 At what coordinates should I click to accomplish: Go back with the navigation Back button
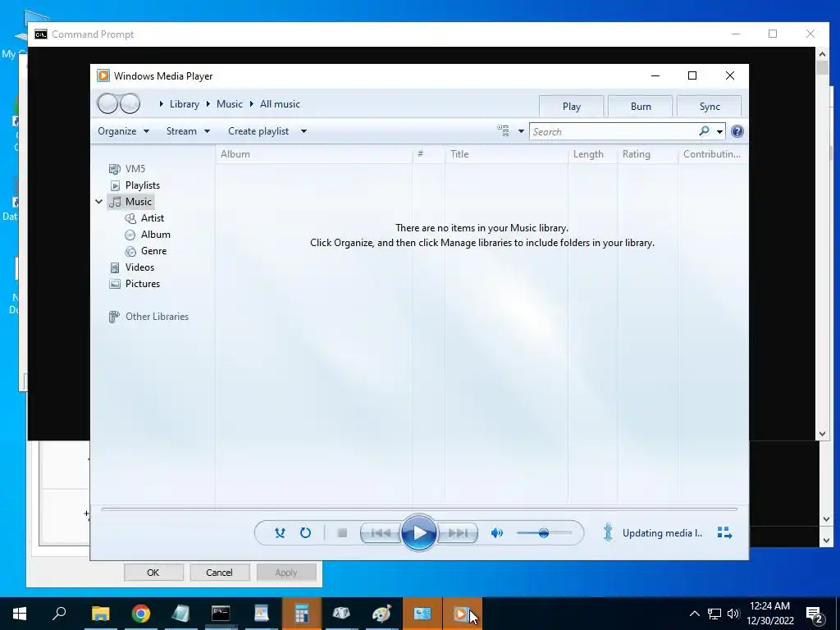pyautogui.click(x=107, y=103)
